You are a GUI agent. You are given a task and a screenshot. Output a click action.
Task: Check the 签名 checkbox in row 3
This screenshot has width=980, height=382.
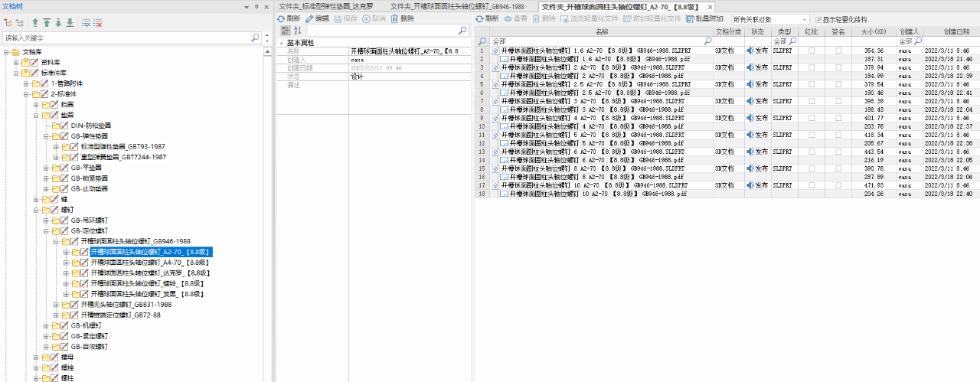click(838, 67)
